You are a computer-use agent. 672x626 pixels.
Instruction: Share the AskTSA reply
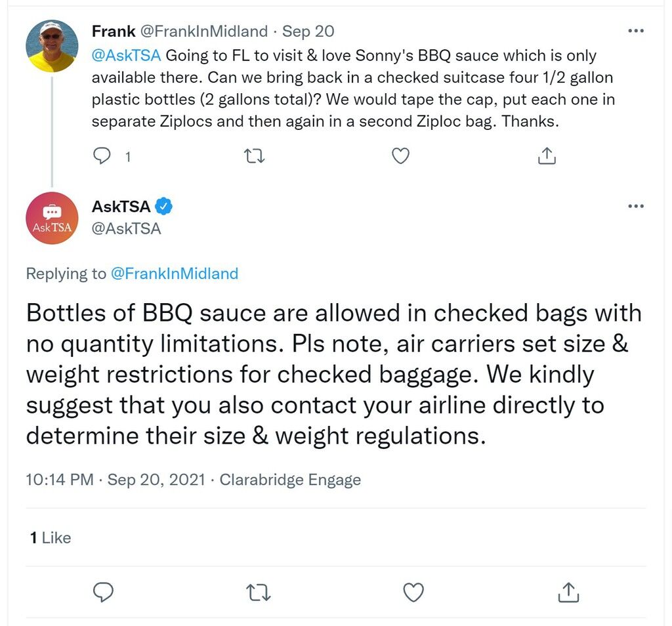coord(569,592)
